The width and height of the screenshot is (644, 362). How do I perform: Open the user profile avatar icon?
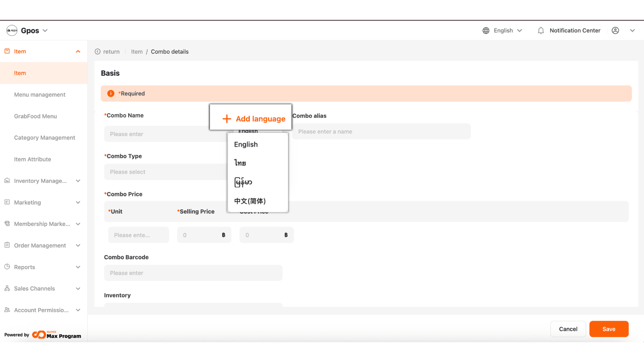point(615,31)
